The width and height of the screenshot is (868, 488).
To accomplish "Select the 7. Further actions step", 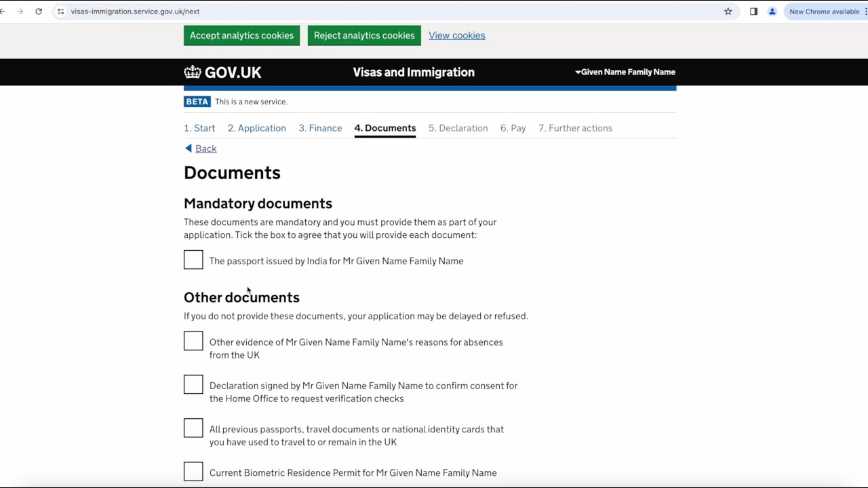I will pos(576,128).
